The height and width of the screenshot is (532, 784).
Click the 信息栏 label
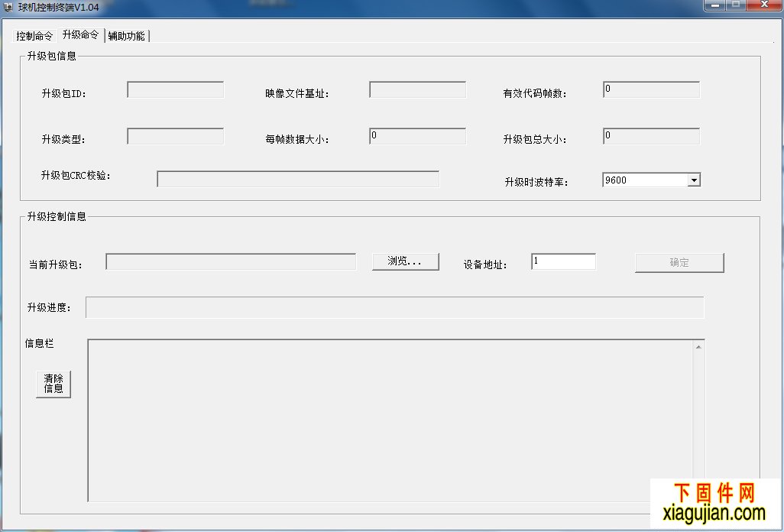[x=39, y=343]
